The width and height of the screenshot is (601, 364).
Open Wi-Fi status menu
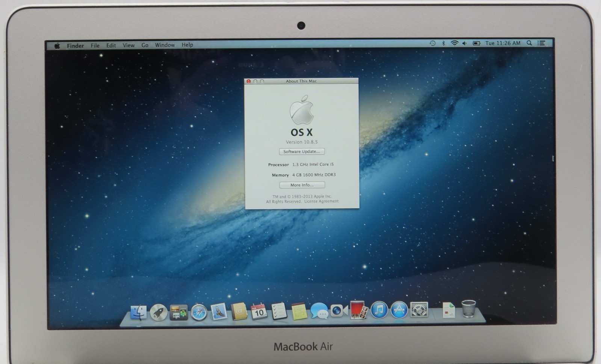point(454,44)
